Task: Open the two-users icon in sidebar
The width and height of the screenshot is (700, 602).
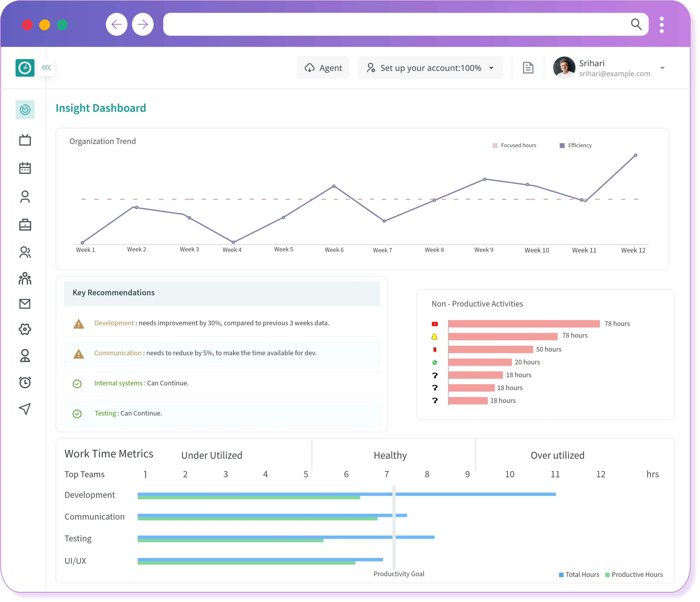Action: point(25,252)
